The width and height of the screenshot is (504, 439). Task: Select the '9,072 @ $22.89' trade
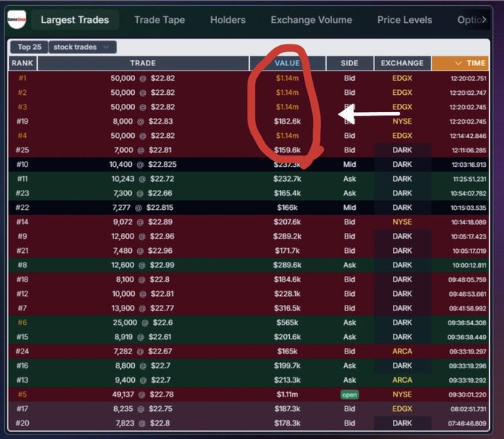click(143, 222)
